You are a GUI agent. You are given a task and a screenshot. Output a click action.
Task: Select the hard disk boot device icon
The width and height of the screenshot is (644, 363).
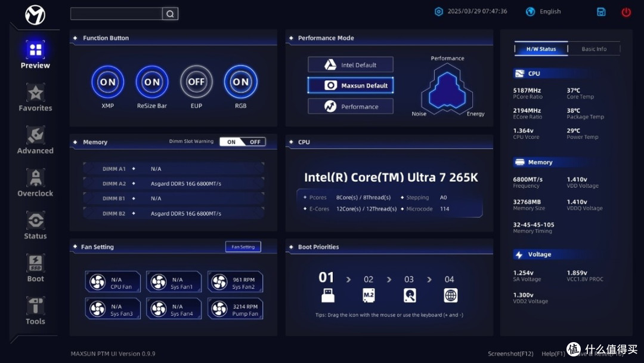pyautogui.click(x=410, y=295)
